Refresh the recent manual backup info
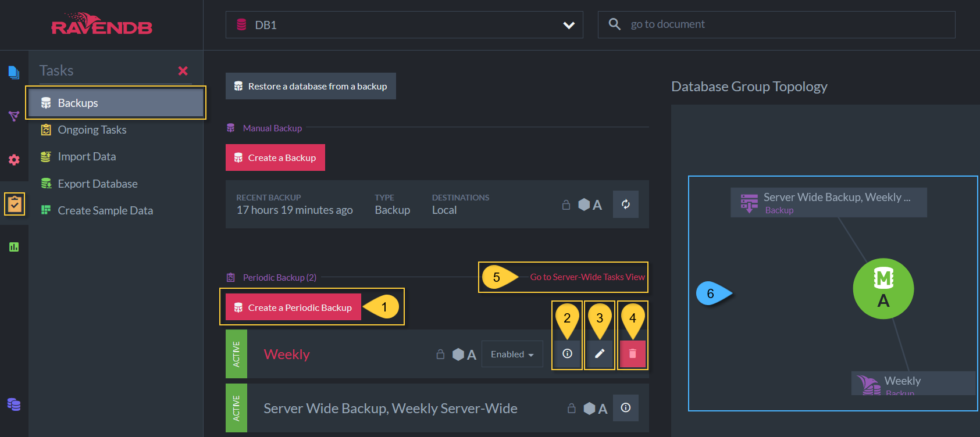 (x=626, y=204)
